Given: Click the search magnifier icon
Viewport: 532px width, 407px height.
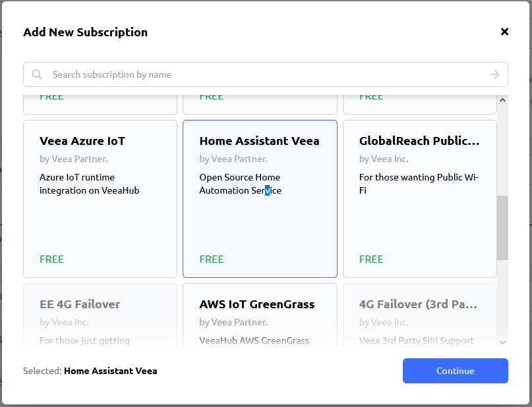Looking at the screenshot, I should point(37,74).
